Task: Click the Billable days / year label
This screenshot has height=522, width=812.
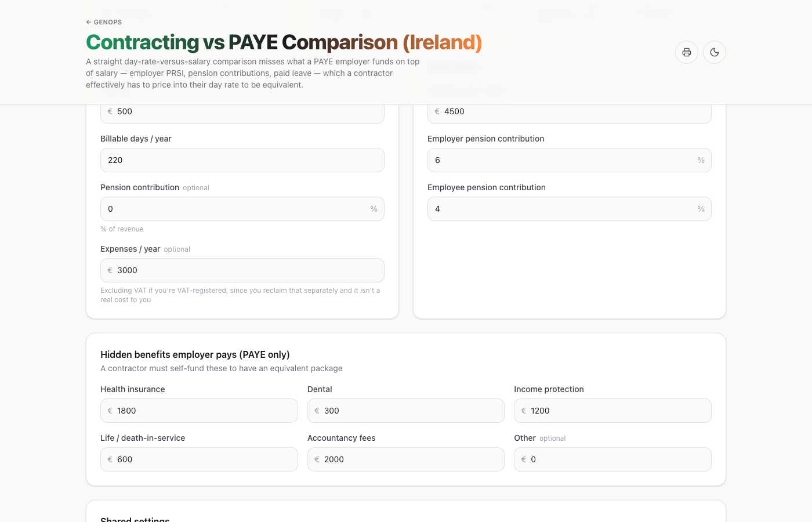Action: pyautogui.click(x=136, y=139)
